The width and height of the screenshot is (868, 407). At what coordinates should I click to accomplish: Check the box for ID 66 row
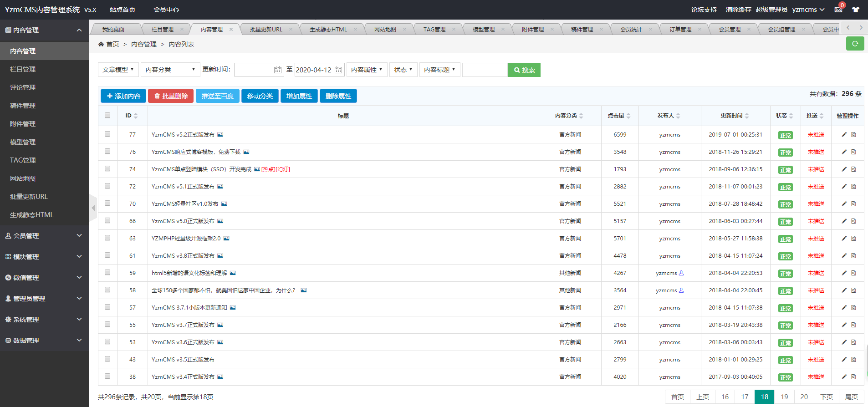(107, 220)
